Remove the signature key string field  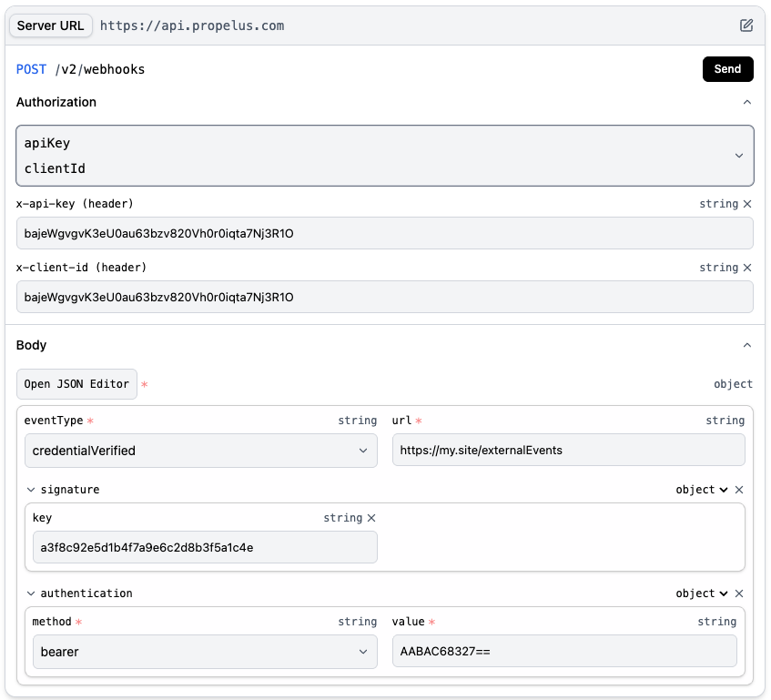[x=371, y=518]
